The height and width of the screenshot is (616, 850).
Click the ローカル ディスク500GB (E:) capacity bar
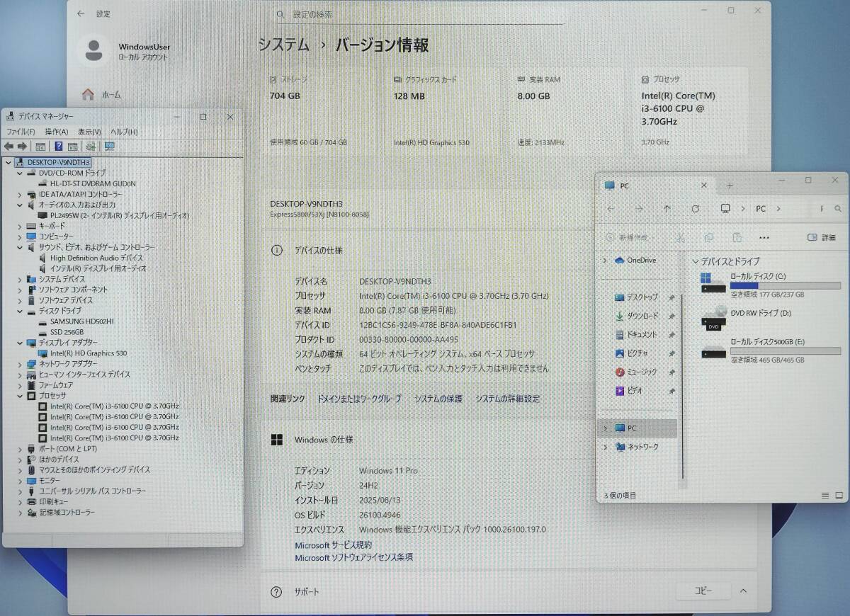[785, 351]
